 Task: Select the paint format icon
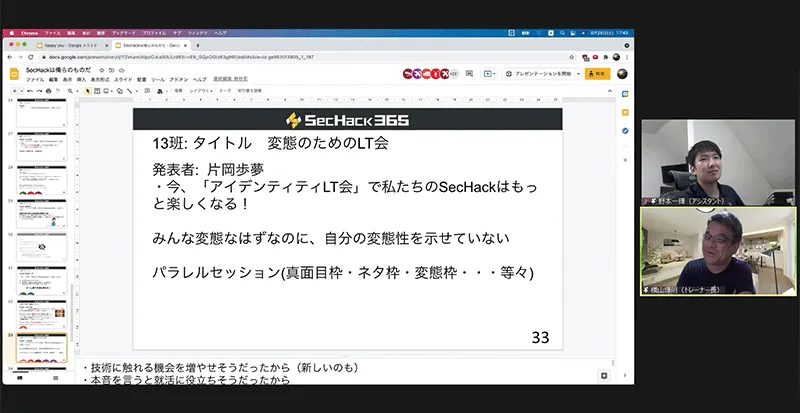58,91
